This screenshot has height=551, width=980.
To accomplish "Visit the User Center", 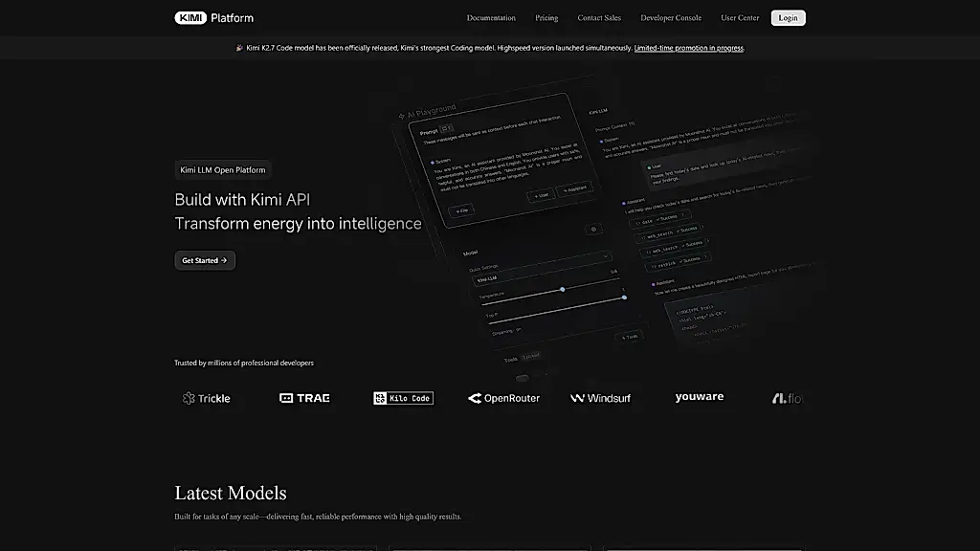I will (x=740, y=18).
